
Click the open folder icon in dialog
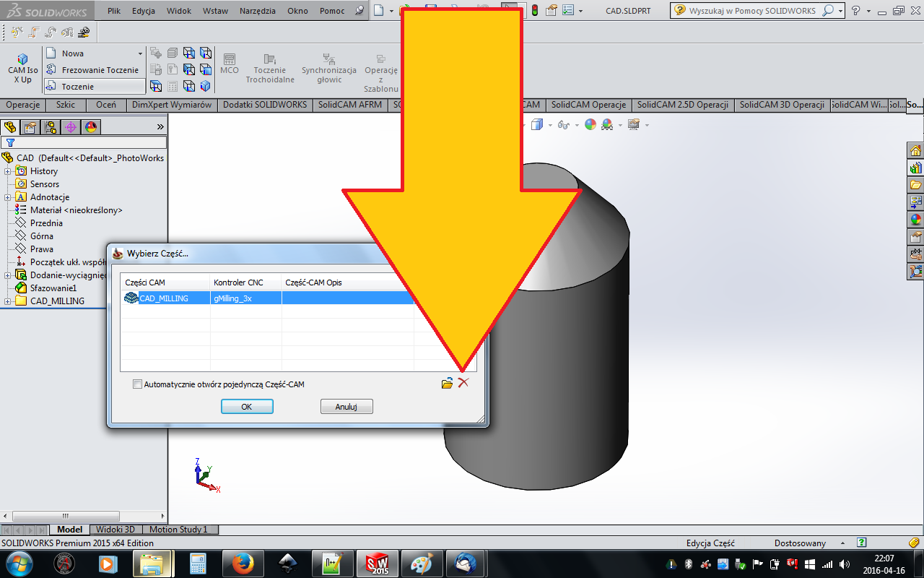447,384
